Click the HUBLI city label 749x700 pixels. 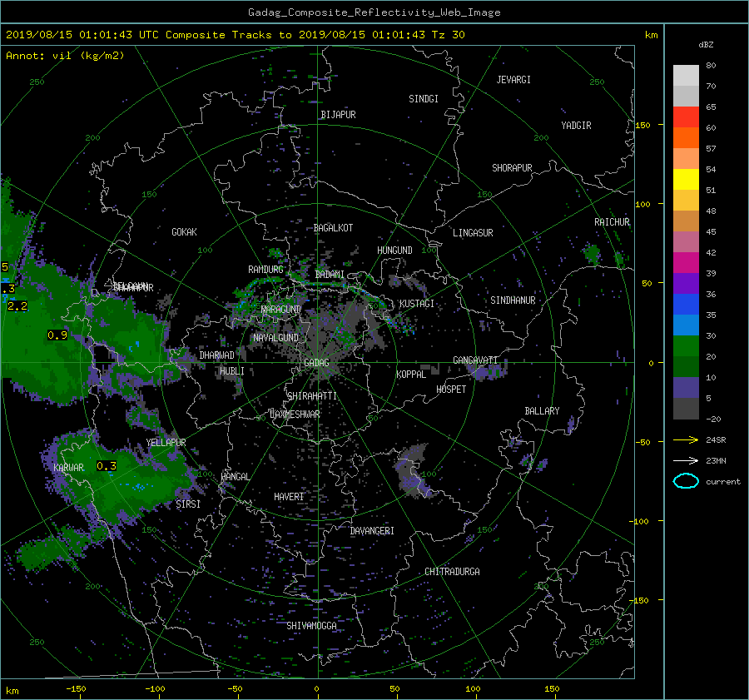pyautogui.click(x=231, y=370)
